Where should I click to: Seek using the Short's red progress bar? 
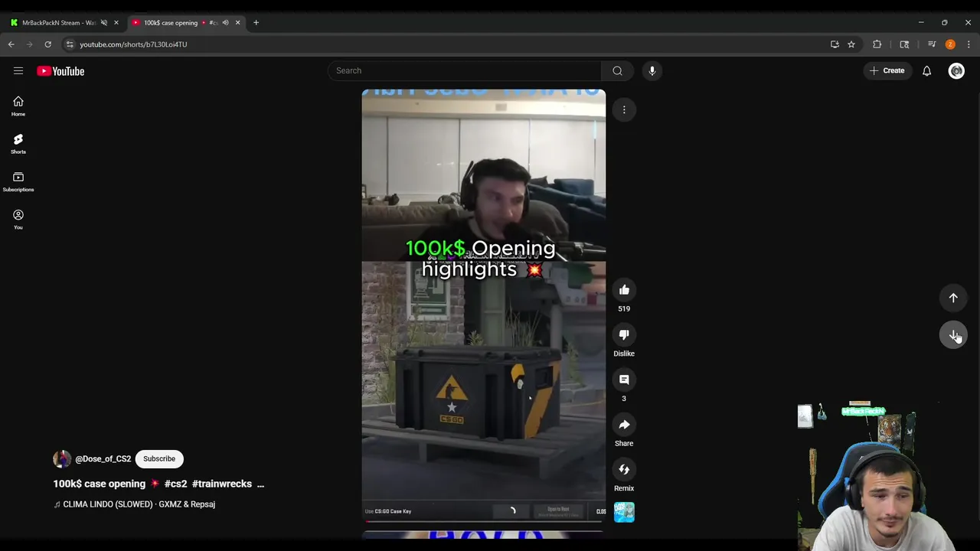(484, 521)
